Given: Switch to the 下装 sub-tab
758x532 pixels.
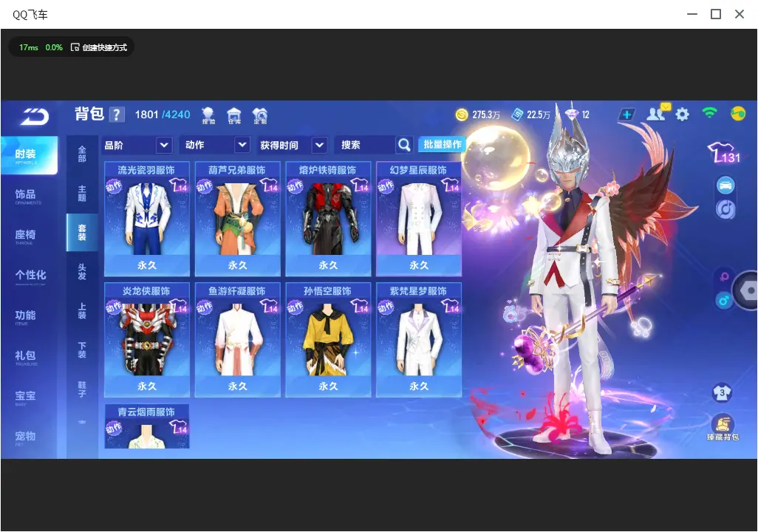Looking at the screenshot, I should (x=82, y=349).
